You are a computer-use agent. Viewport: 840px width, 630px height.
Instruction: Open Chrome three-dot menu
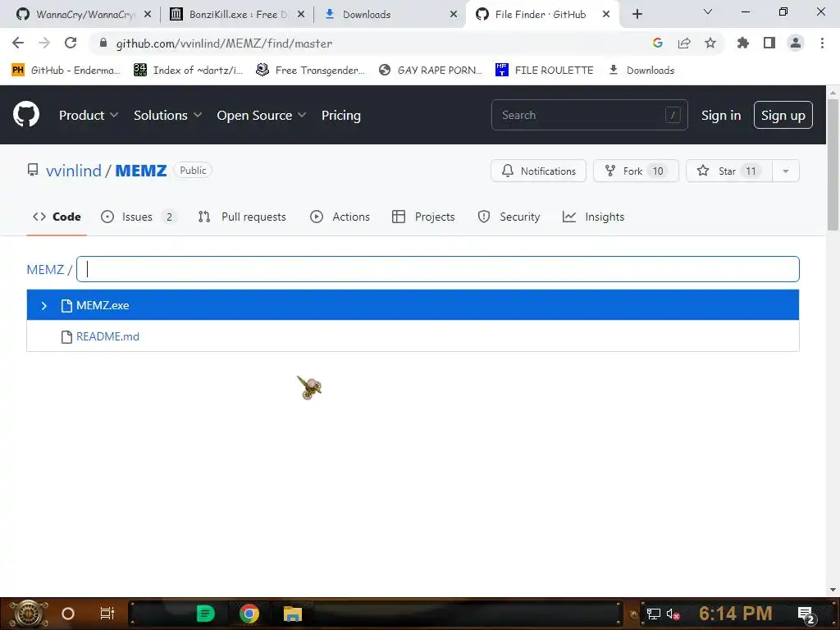click(822, 43)
